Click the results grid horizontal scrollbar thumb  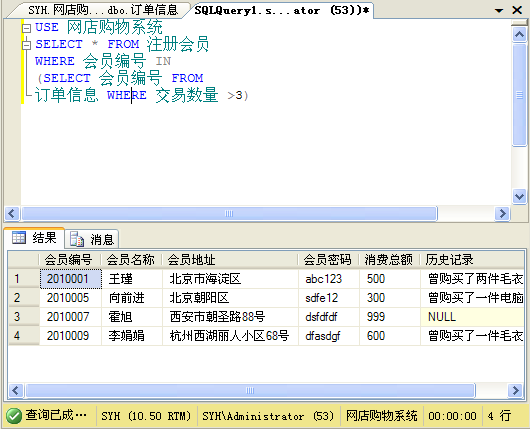pyautogui.click(x=250, y=390)
